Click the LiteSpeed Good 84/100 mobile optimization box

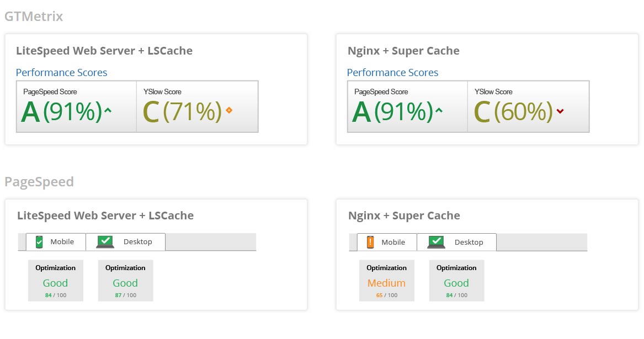pyautogui.click(x=55, y=281)
